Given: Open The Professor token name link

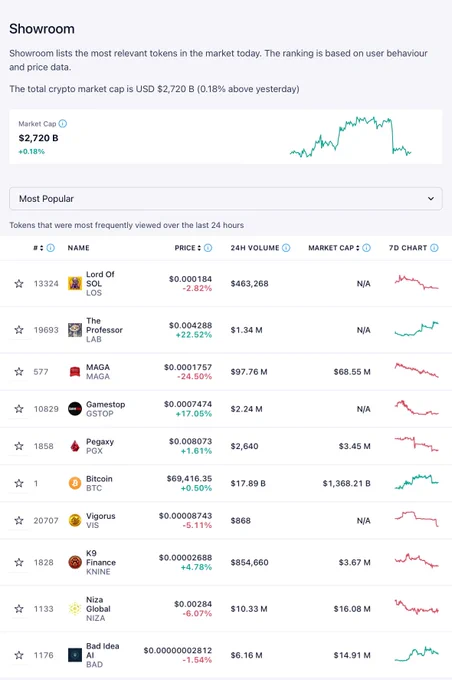Looking at the screenshot, I should [x=104, y=325].
